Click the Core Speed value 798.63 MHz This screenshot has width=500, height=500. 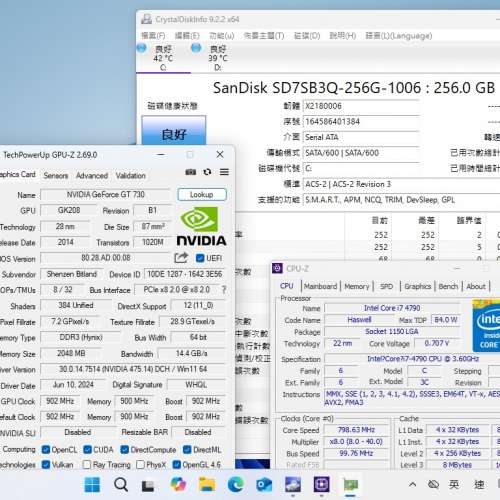point(356,430)
